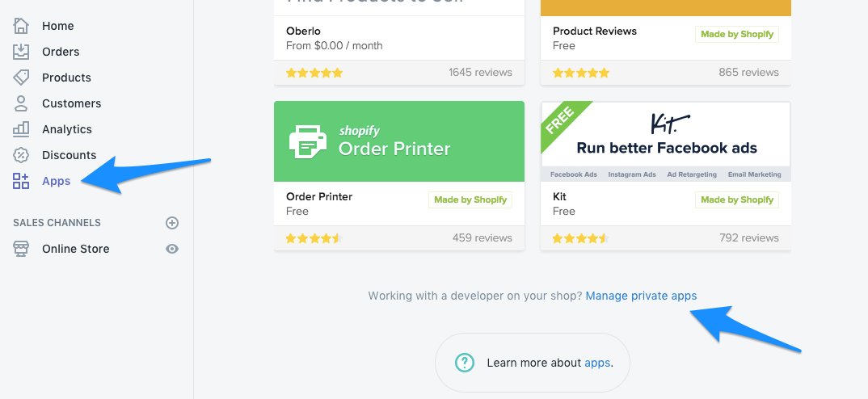Click 'Email Marketing' label on Kit banner
This screenshot has height=399, width=868.
click(755, 174)
